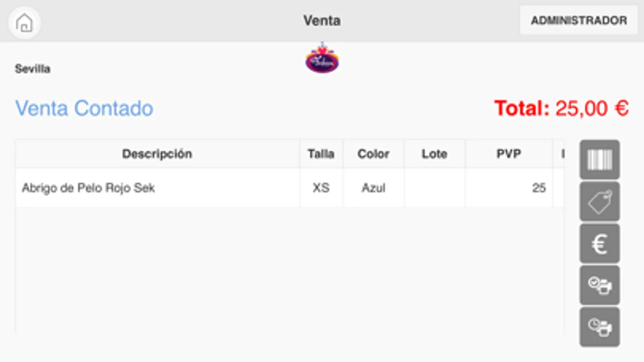
Task: Select the XS size cell
Action: click(321, 188)
